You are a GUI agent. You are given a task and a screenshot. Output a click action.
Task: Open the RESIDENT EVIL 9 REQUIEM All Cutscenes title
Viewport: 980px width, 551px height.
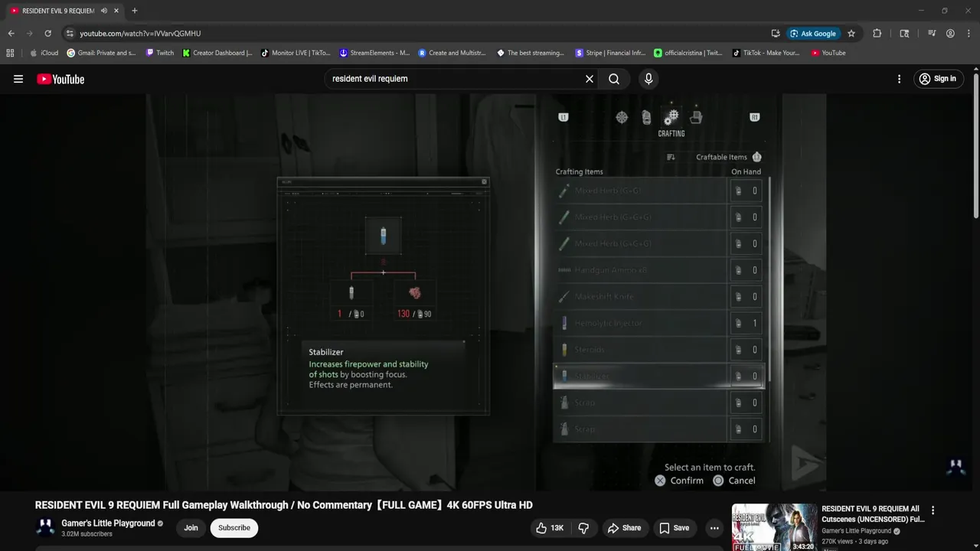[x=873, y=514]
